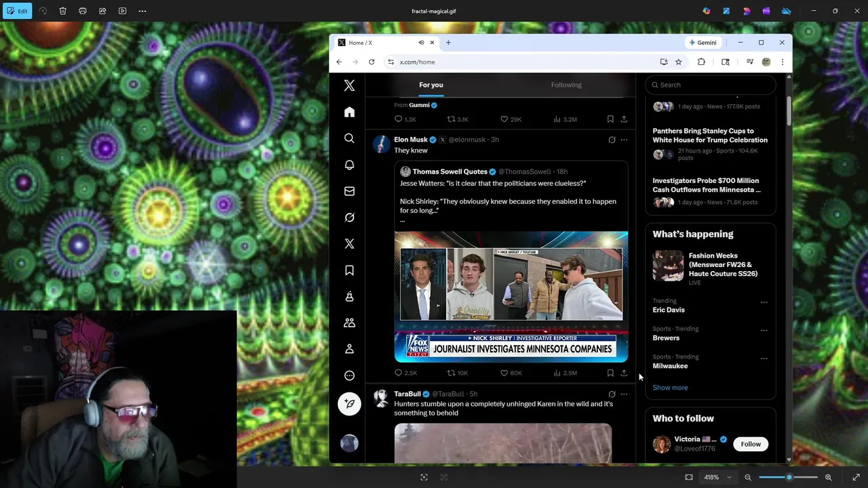868x488 pixels.
Task: Start slideshow with the play icon
Action: coord(122,11)
